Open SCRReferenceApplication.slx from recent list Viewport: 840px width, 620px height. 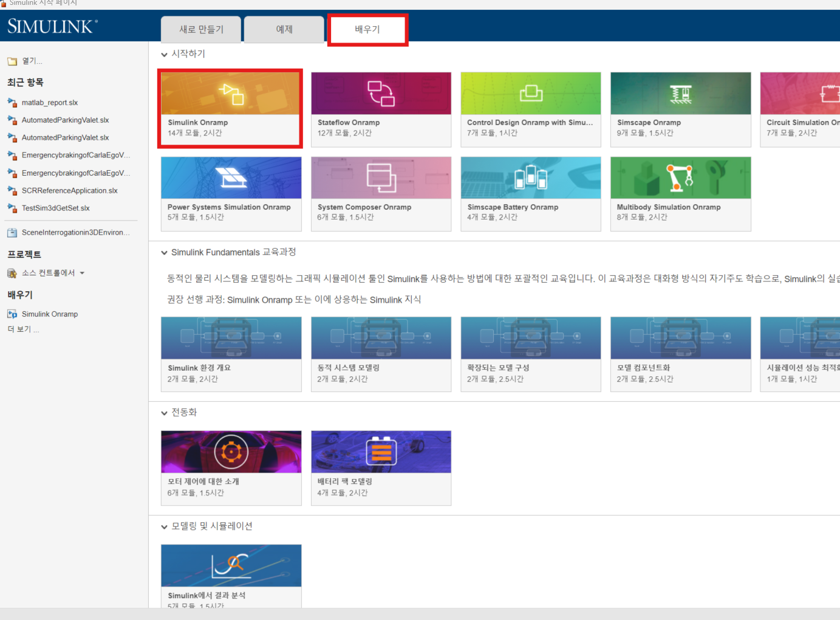[70, 191]
